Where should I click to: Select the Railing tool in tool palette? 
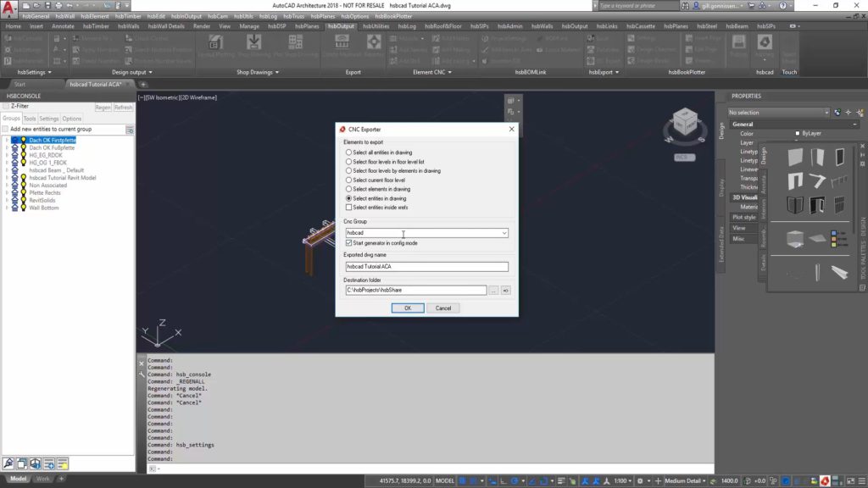(x=839, y=181)
